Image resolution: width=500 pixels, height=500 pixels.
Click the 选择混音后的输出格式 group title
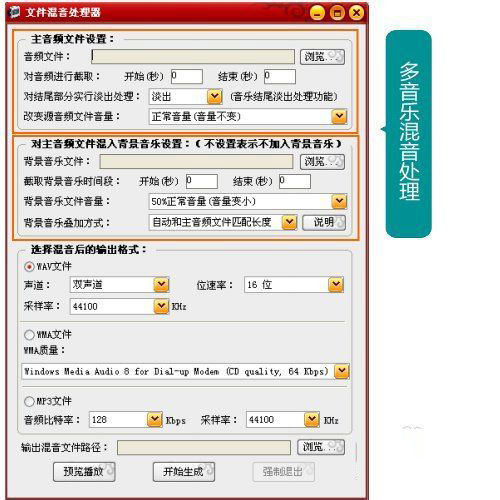88,249
